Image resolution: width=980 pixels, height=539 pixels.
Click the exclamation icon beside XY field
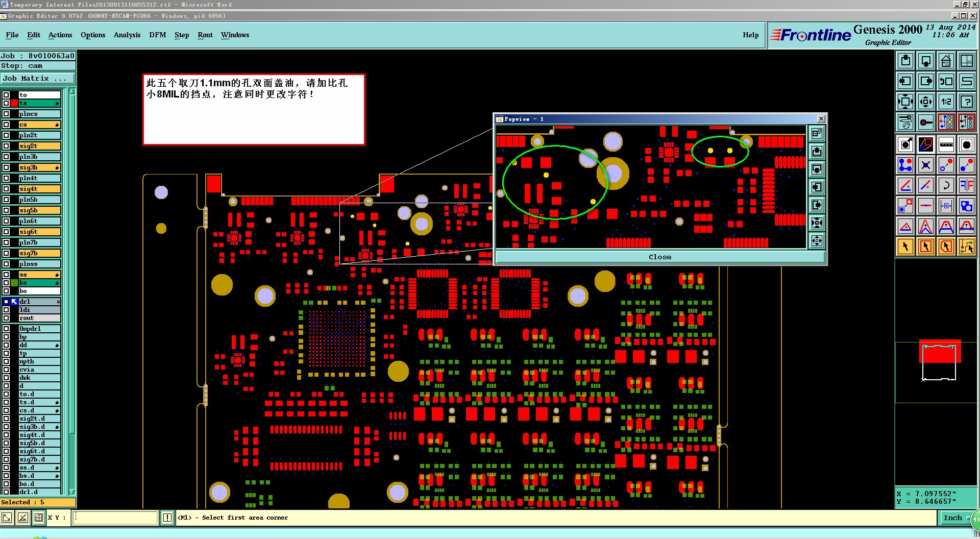(167, 518)
